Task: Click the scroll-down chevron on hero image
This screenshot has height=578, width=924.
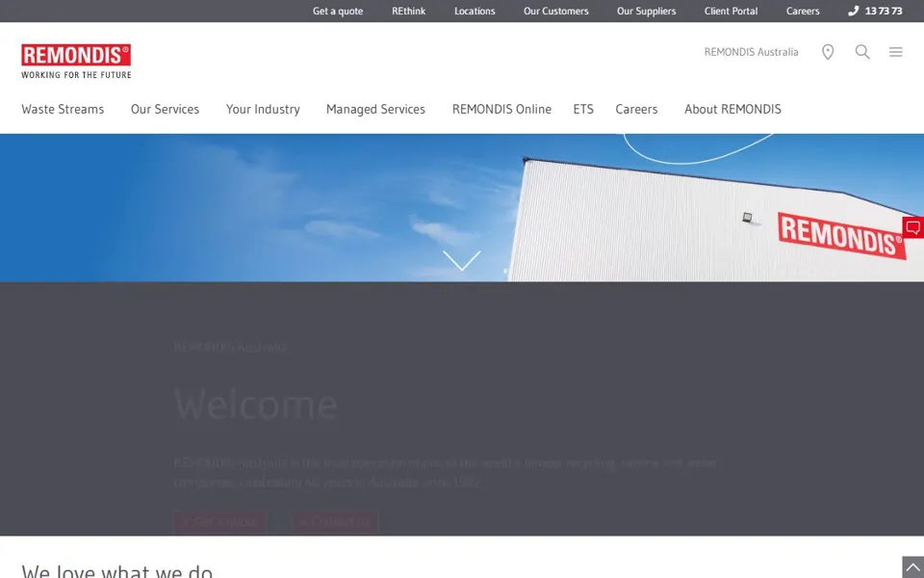Action: pos(461,260)
